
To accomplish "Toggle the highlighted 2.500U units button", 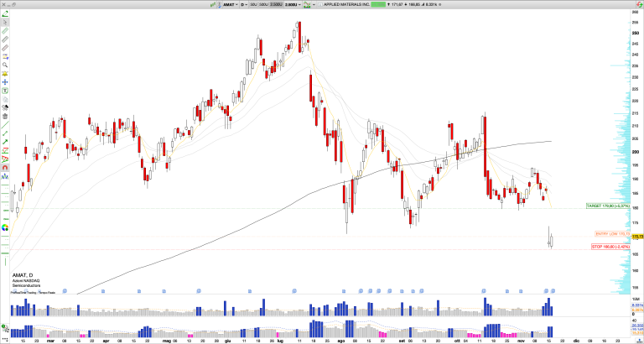I will click(x=278, y=4).
